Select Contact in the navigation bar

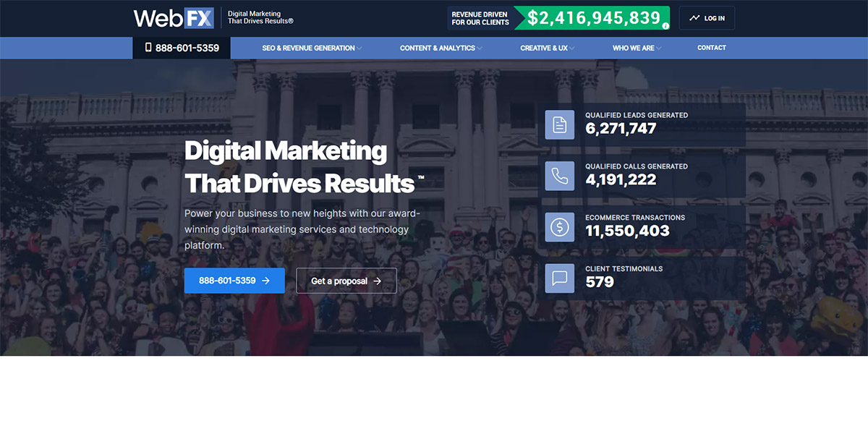click(711, 48)
